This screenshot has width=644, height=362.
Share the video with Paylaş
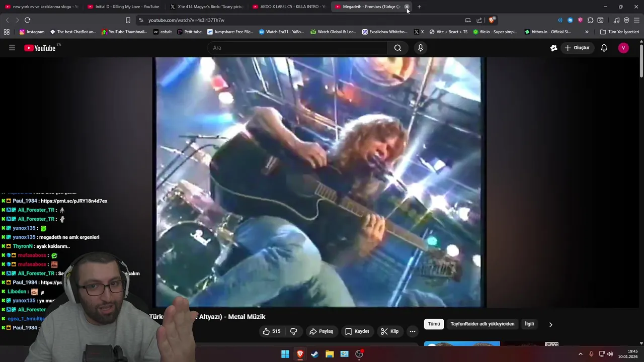pyautogui.click(x=321, y=331)
